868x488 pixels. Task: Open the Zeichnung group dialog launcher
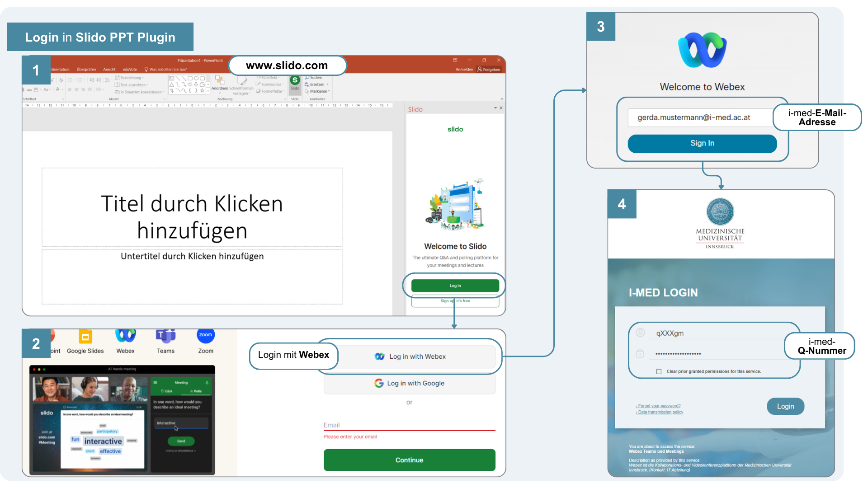coord(285,99)
